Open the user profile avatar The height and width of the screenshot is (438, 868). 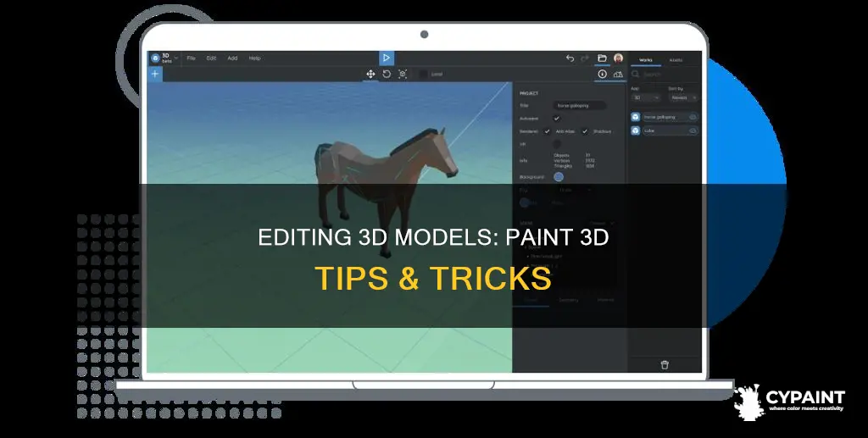click(x=618, y=58)
